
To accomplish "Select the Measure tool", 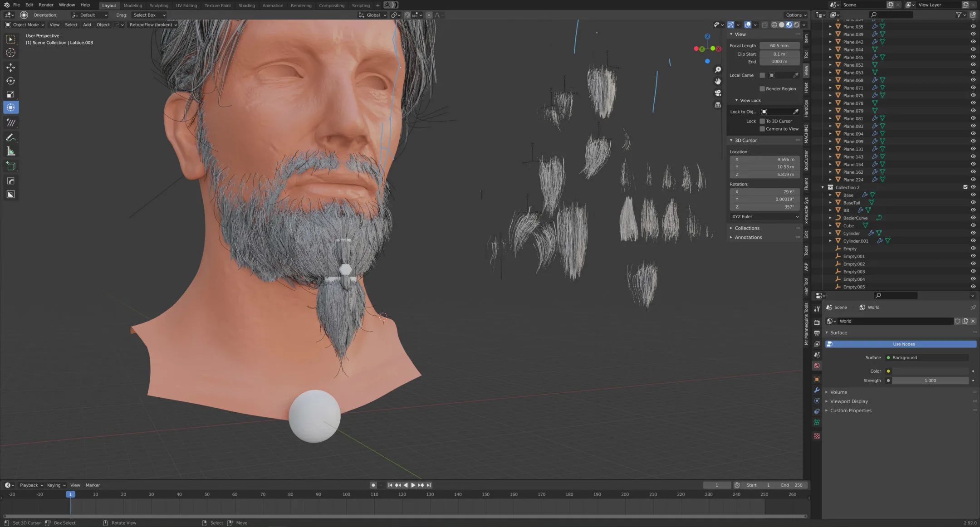I will [x=11, y=151].
